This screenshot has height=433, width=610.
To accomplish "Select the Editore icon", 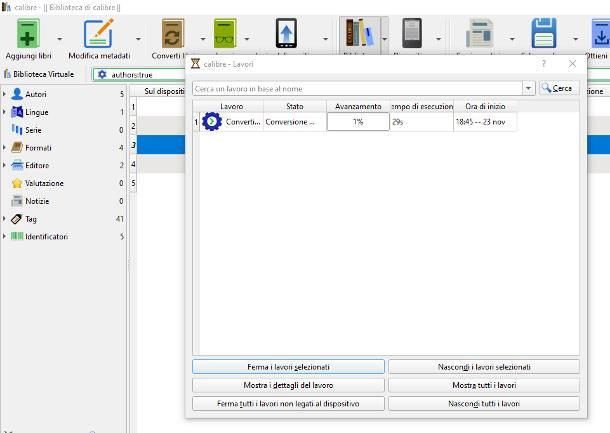I will click(17, 165).
